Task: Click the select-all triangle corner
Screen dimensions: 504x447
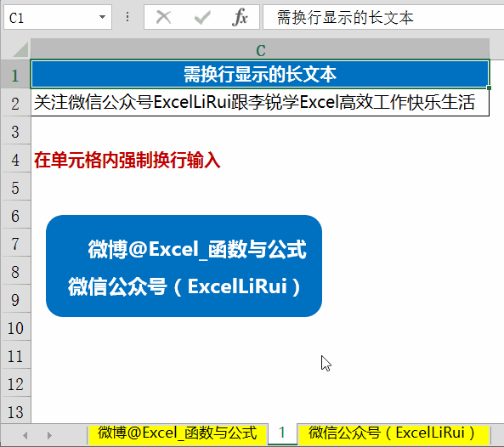Action: click(x=20, y=50)
